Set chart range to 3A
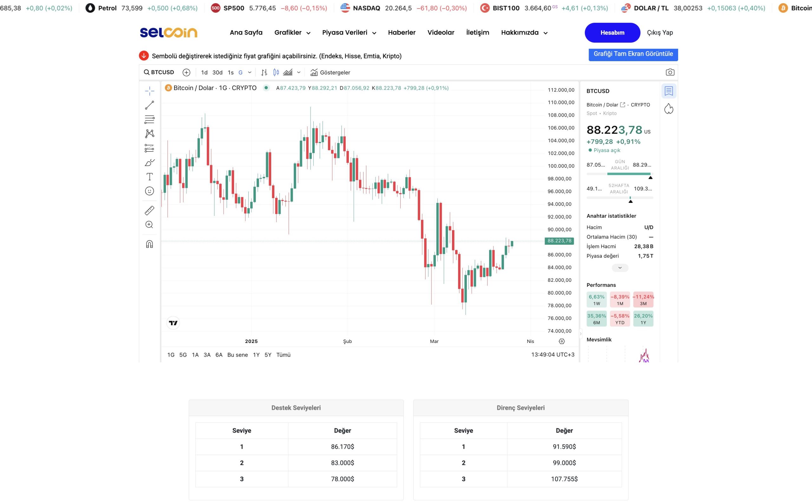Screen dimensions: 812x504 (x=207, y=355)
